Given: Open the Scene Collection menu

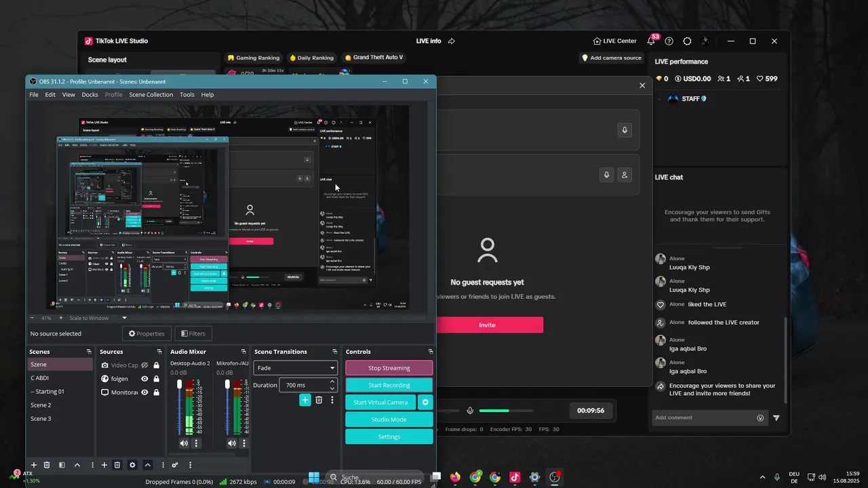Looking at the screenshot, I should tap(151, 95).
